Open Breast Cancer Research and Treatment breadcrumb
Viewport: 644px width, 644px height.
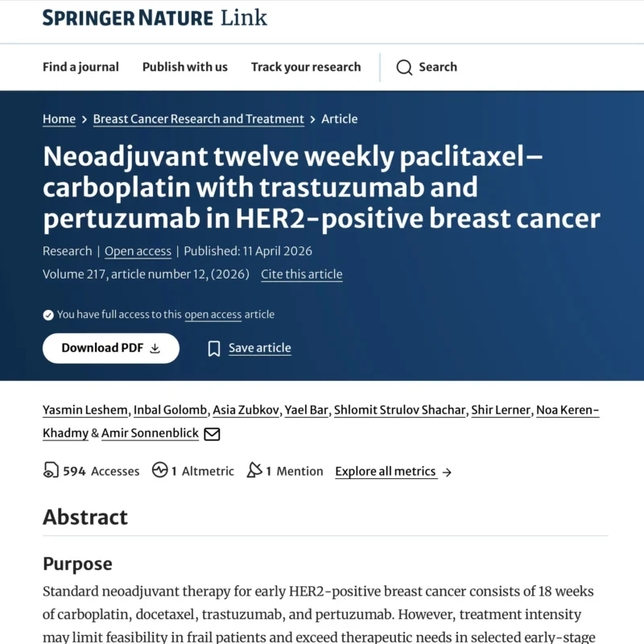coord(198,119)
